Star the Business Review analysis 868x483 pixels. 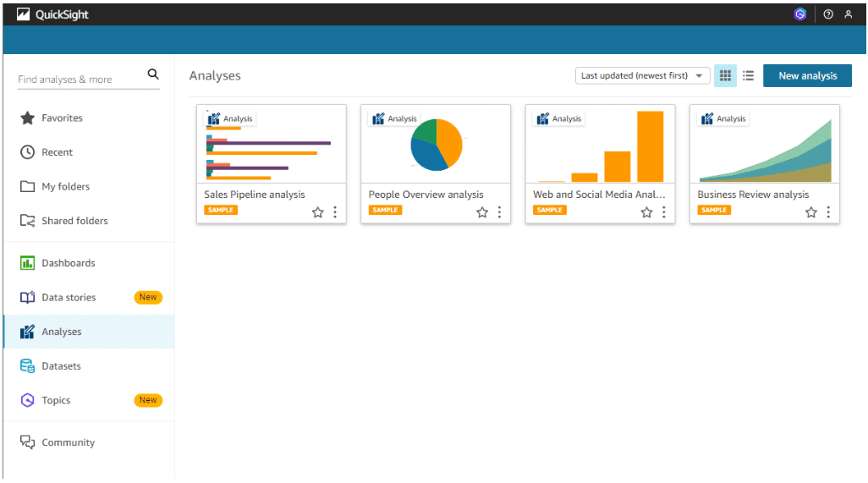pyautogui.click(x=811, y=212)
